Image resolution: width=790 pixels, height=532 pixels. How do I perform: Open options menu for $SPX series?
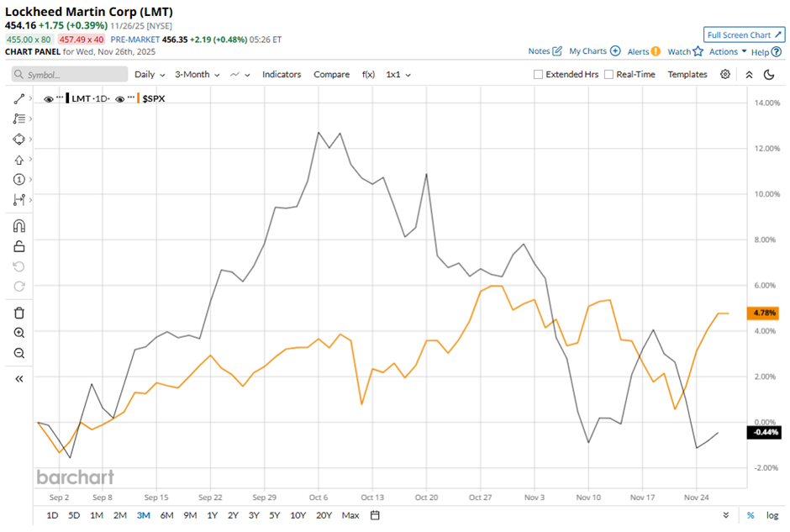(x=131, y=97)
